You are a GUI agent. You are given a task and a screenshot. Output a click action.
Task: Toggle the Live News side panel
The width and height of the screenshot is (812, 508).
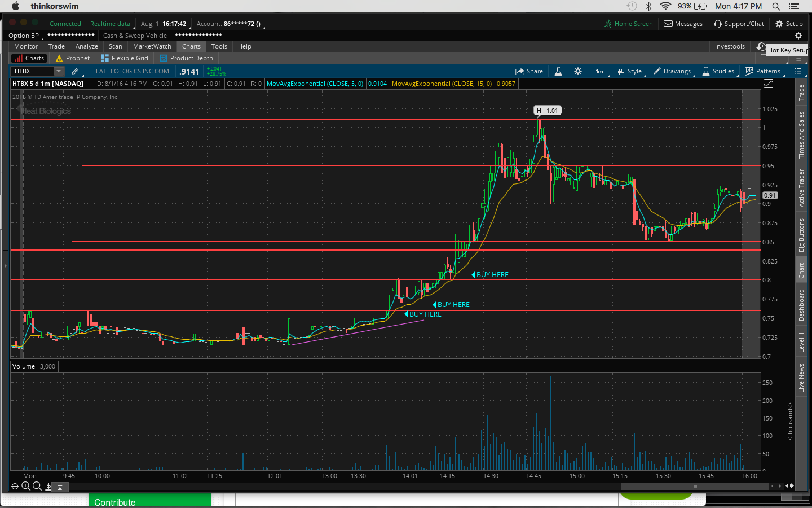click(x=801, y=378)
